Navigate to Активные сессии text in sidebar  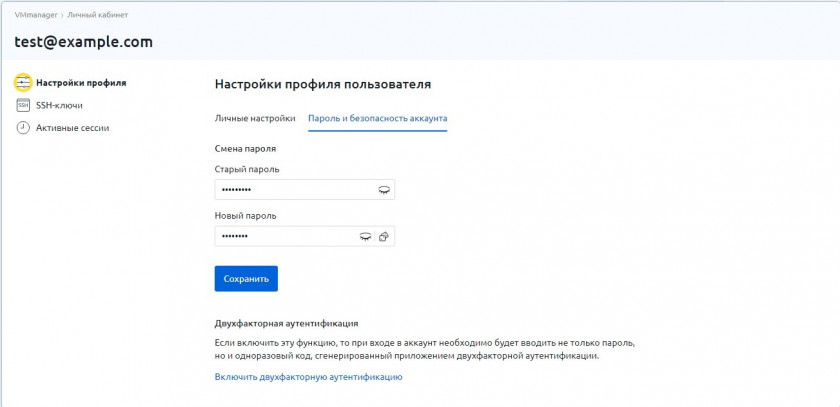pyautogui.click(x=72, y=128)
